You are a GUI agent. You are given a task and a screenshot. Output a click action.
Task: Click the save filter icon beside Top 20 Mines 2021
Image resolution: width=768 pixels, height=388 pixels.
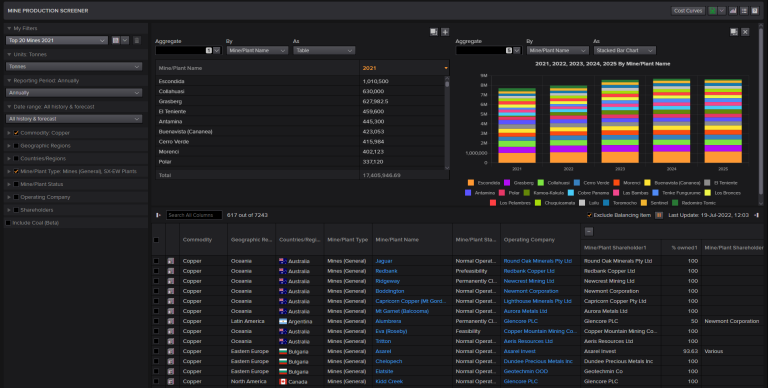[116, 40]
